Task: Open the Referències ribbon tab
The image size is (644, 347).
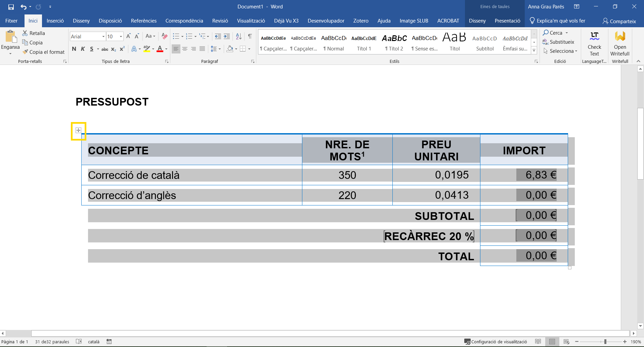Action: [143, 21]
